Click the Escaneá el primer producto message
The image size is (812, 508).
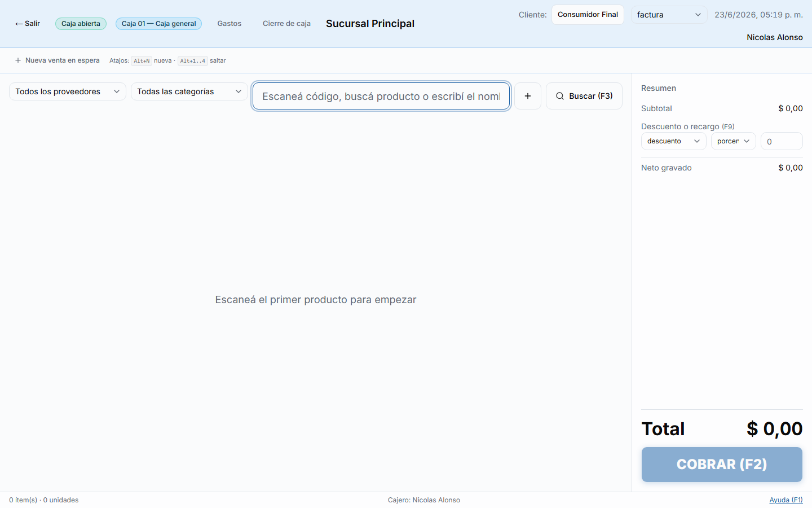click(316, 300)
